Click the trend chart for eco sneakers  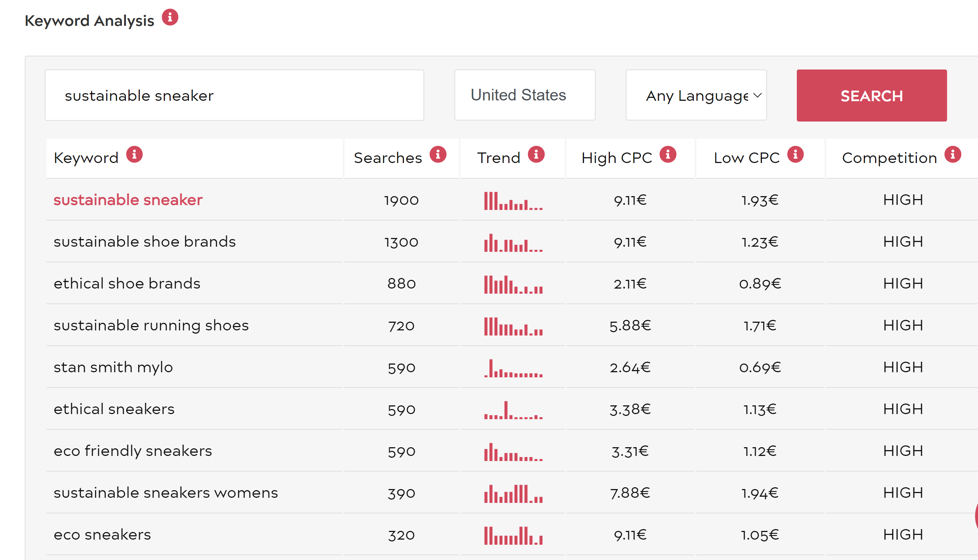click(x=513, y=536)
